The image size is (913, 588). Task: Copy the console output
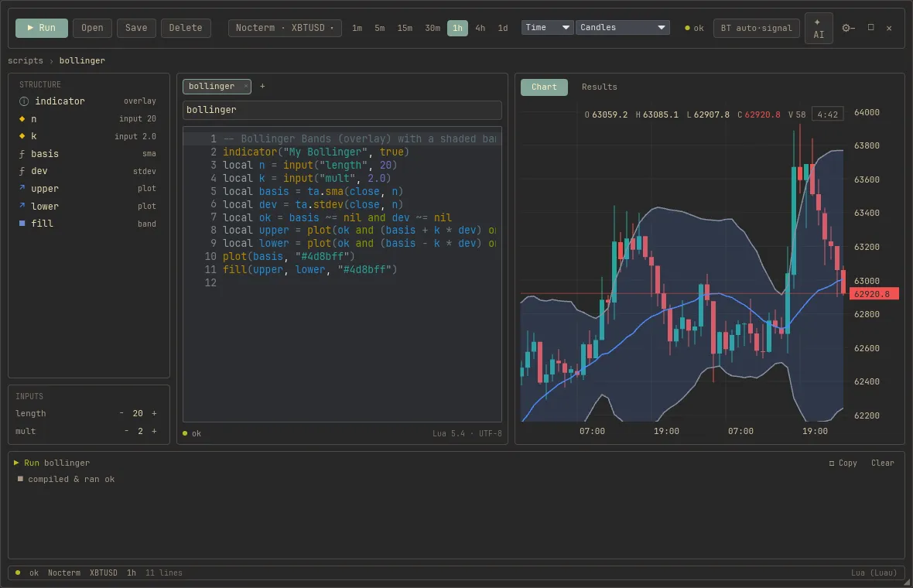click(843, 463)
